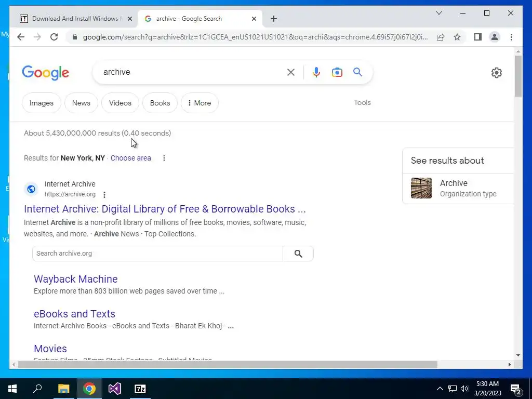Open tab search dropdown arrow
Viewport: 532px width, 399px height.
438,13
